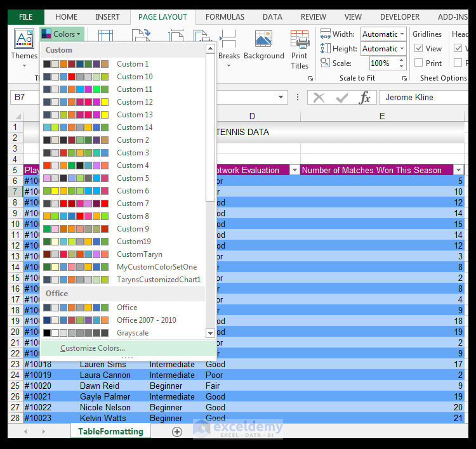The width and height of the screenshot is (476, 449).
Task: Open the Name Box dropdown arrow
Action: [281, 97]
